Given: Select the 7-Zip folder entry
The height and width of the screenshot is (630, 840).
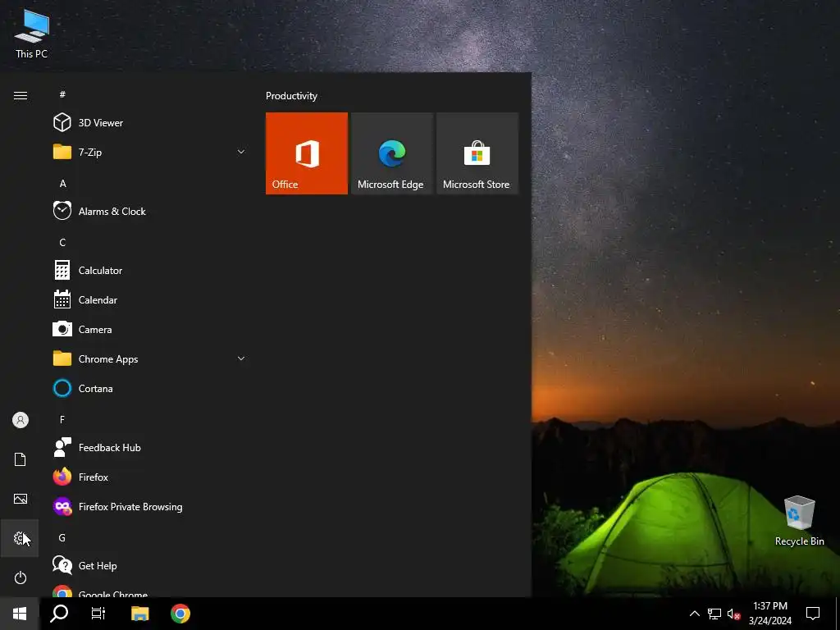Looking at the screenshot, I should coord(150,152).
